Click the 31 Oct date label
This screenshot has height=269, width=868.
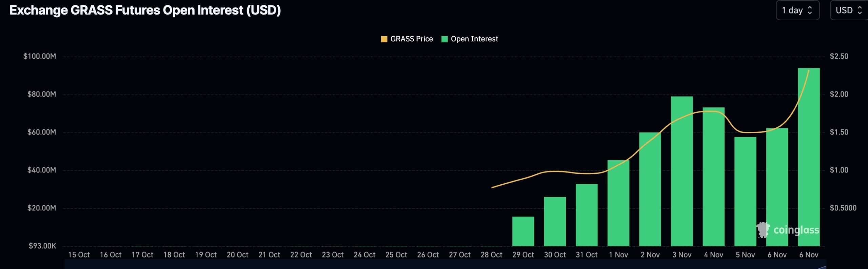[x=587, y=255]
